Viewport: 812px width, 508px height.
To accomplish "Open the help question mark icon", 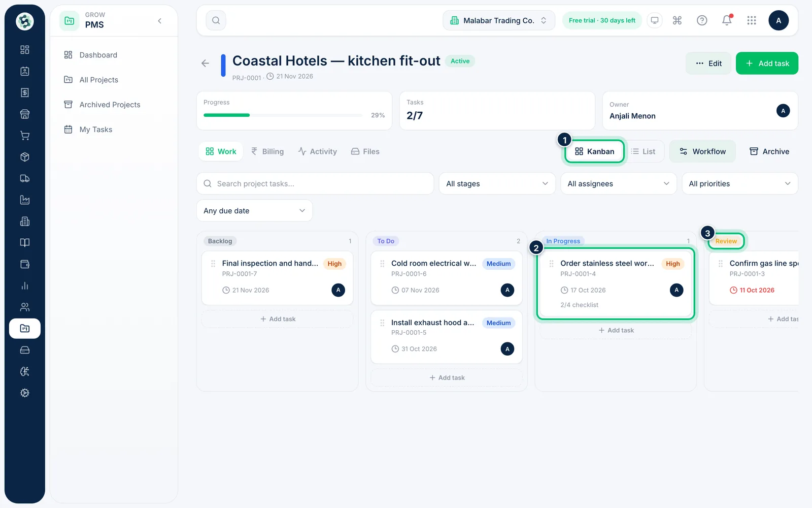I will tap(702, 20).
